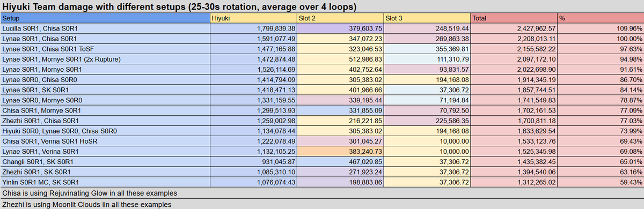Click the Total value 1,700,811.18
The height and width of the screenshot is (209, 644).
pyautogui.click(x=514, y=121)
